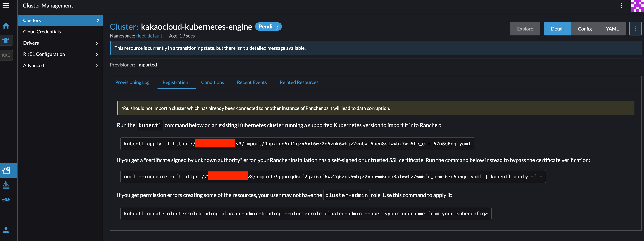Image resolution: width=644 pixels, height=241 pixels.
Task: Open Users & Authentication person icon
Action: 6,230
